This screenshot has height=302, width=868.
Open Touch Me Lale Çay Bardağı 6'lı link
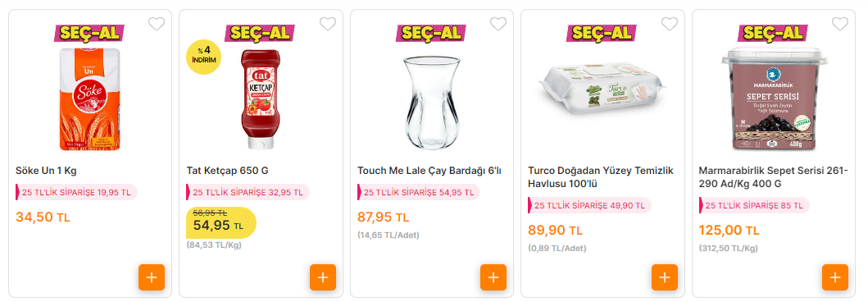tap(429, 171)
